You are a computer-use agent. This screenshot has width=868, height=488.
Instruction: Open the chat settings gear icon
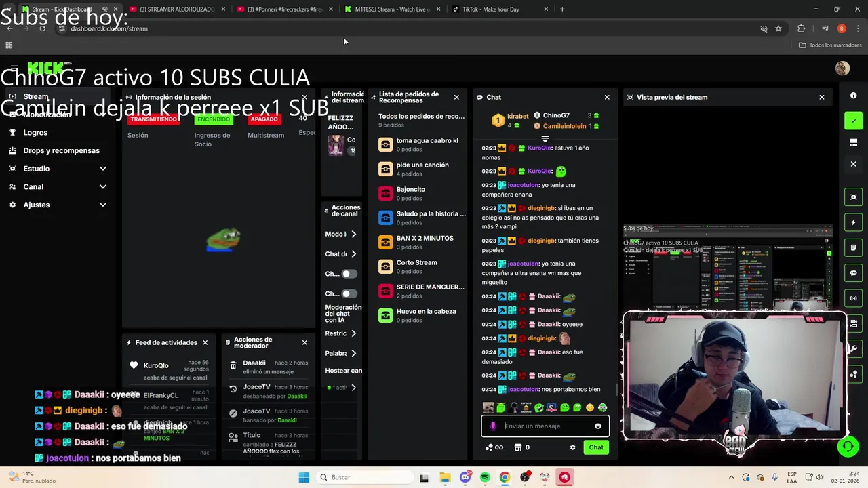click(x=572, y=447)
